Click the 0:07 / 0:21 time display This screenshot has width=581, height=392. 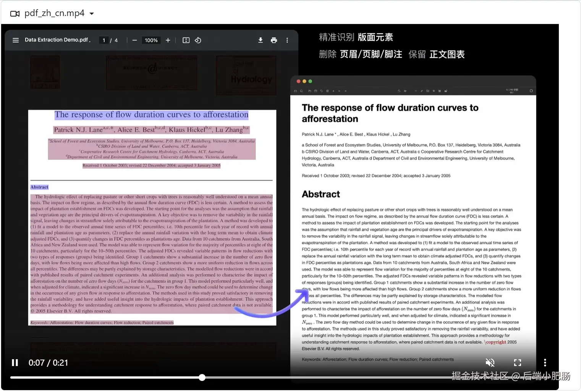[x=49, y=363]
